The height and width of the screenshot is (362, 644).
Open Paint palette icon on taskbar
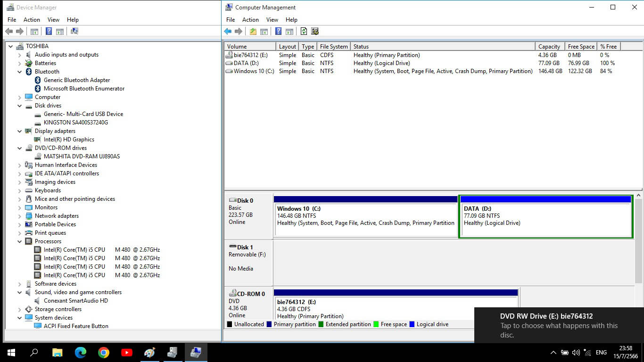(x=149, y=352)
